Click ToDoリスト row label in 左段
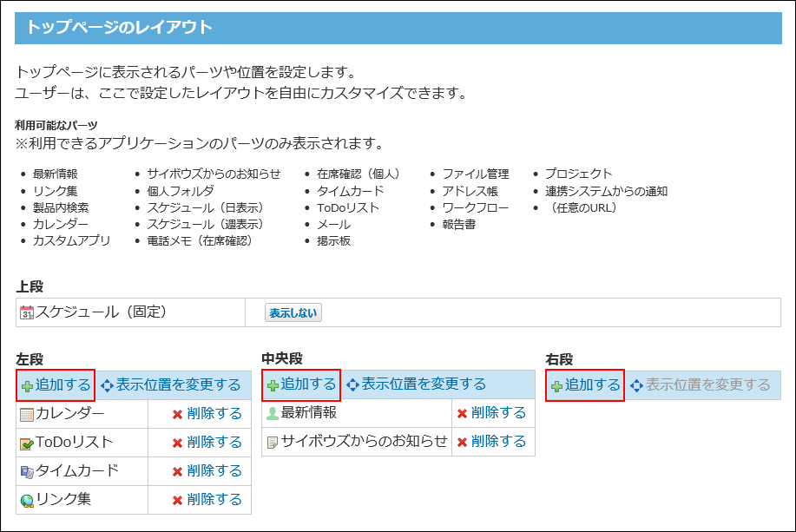 74,442
